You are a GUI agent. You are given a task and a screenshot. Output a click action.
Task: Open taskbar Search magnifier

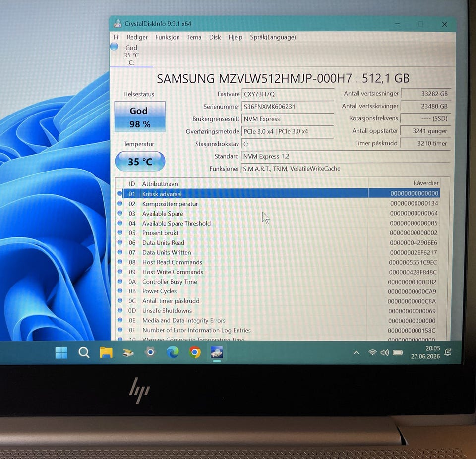pos(84,353)
